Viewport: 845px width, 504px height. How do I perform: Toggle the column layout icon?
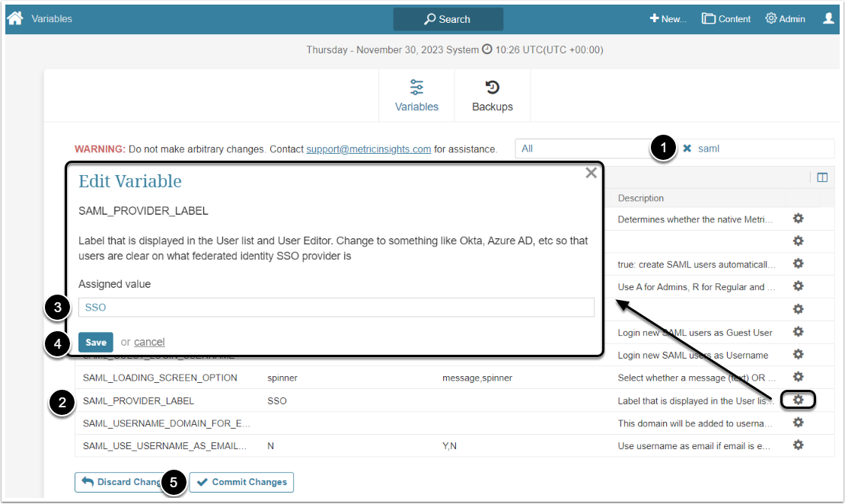click(822, 177)
